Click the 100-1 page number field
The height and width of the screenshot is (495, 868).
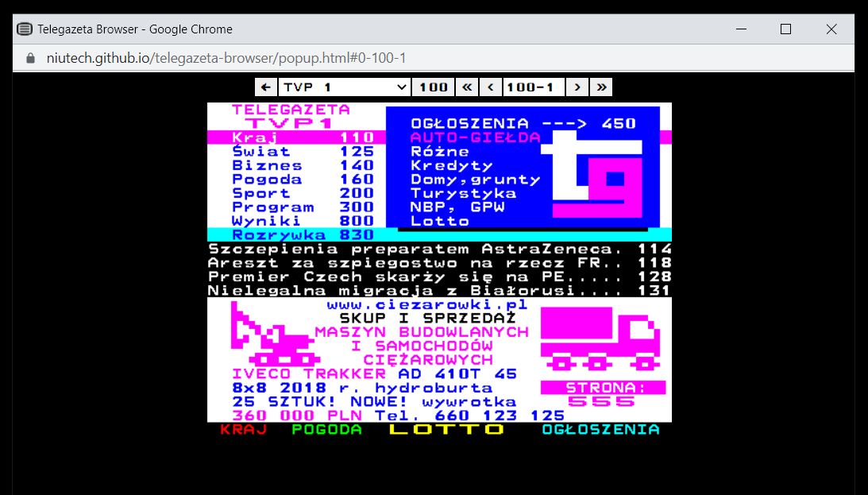coord(533,87)
